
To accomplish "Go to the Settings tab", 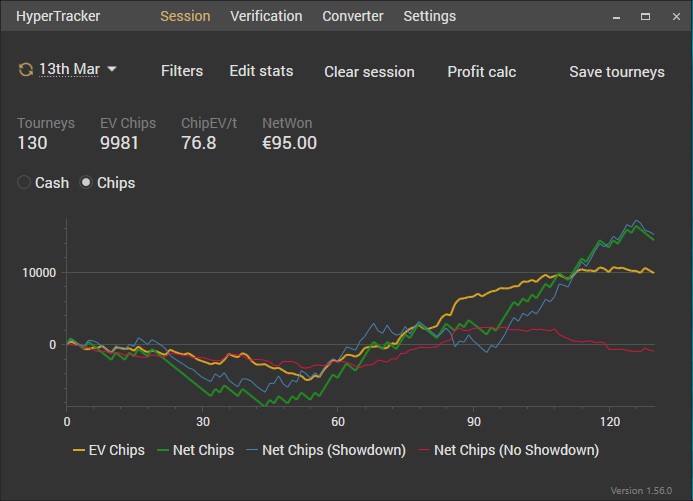I will (429, 16).
